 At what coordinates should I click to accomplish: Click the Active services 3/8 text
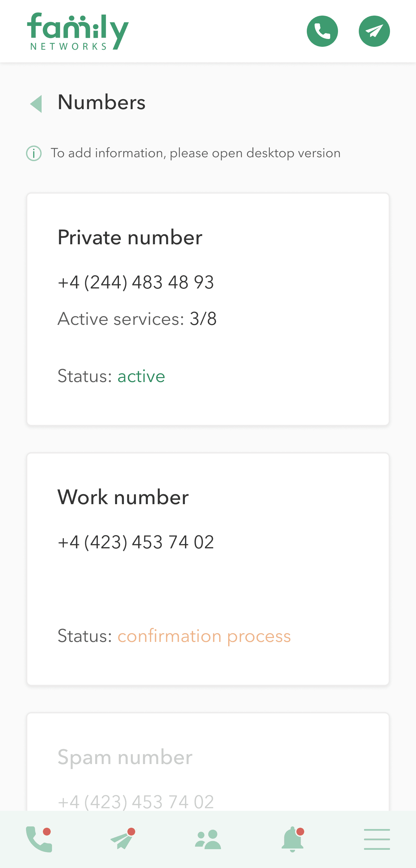137,319
